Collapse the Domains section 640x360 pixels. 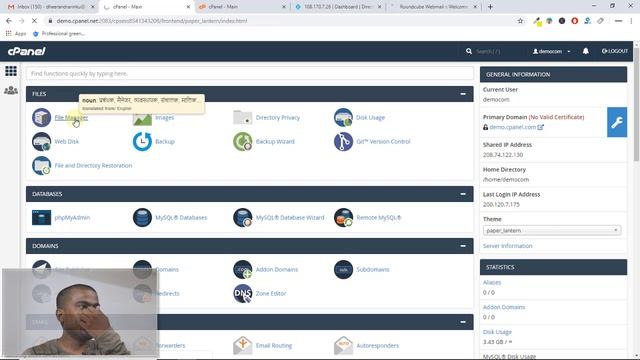[463, 246]
